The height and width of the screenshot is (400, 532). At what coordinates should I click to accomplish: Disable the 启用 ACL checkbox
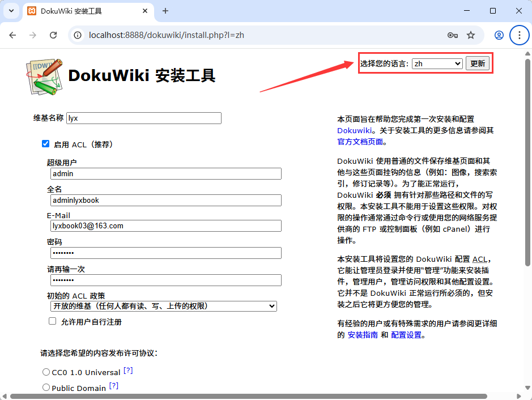coord(45,143)
